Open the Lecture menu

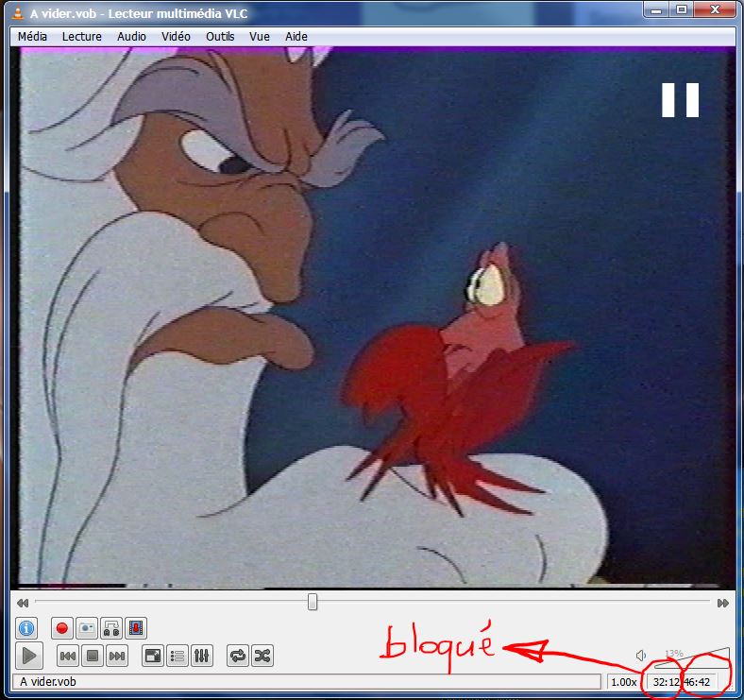[81, 37]
